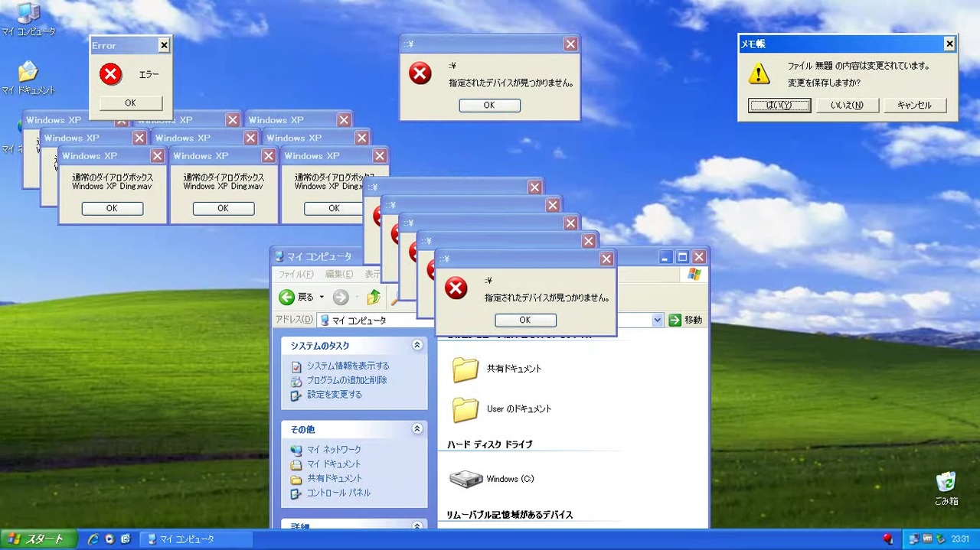
Task: Click the red security shield tray icon
Action: (x=888, y=539)
